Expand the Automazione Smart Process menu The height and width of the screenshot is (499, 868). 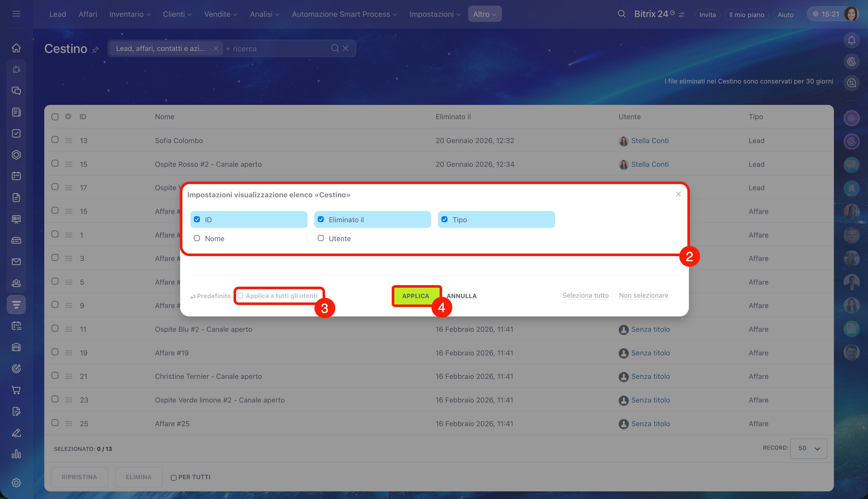344,14
